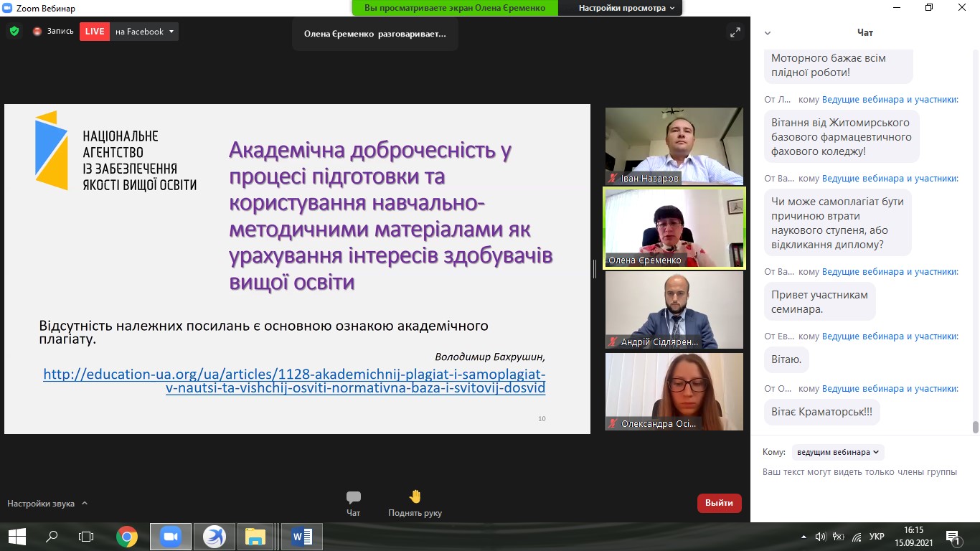980x551 pixels.
Task: Click the muted microphone icon by Іван Назаров
Action: coord(613,178)
